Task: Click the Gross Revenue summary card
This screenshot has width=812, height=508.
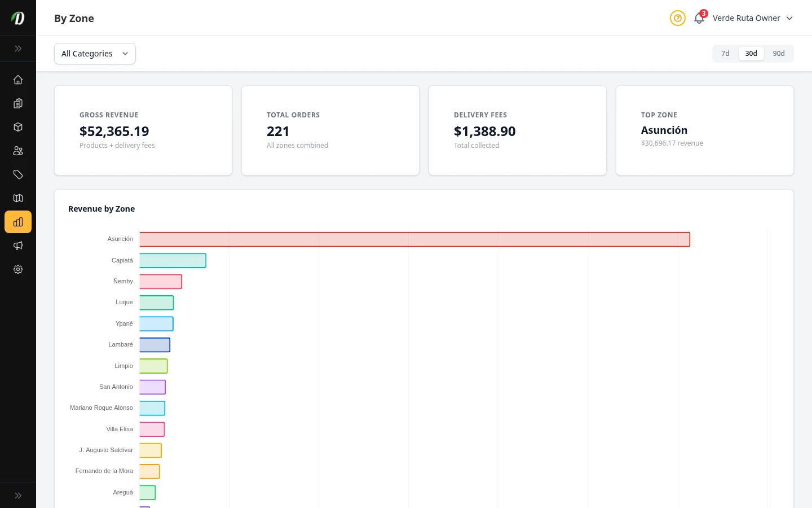Action: 143,130
